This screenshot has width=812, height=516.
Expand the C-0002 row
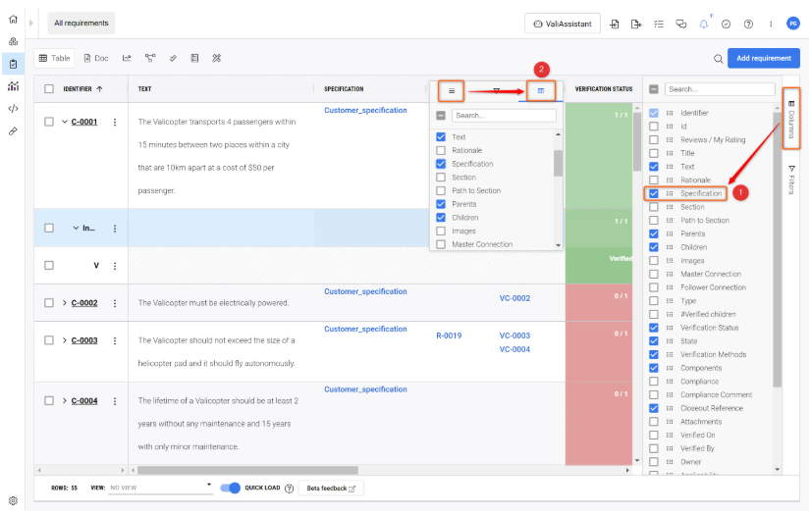click(x=65, y=303)
